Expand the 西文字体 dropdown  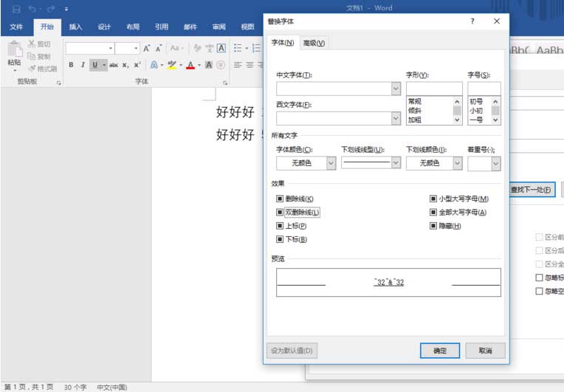coord(396,118)
